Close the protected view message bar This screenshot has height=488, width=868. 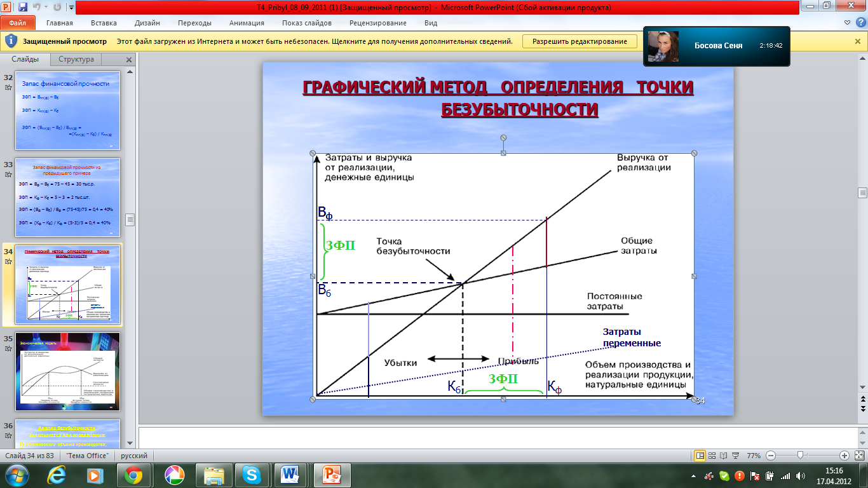(x=858, y=41)
